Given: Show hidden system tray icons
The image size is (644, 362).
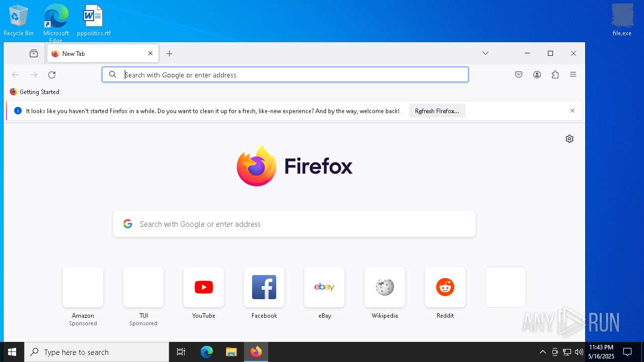Looking at the screenshot, I should [x=542, y=352].
